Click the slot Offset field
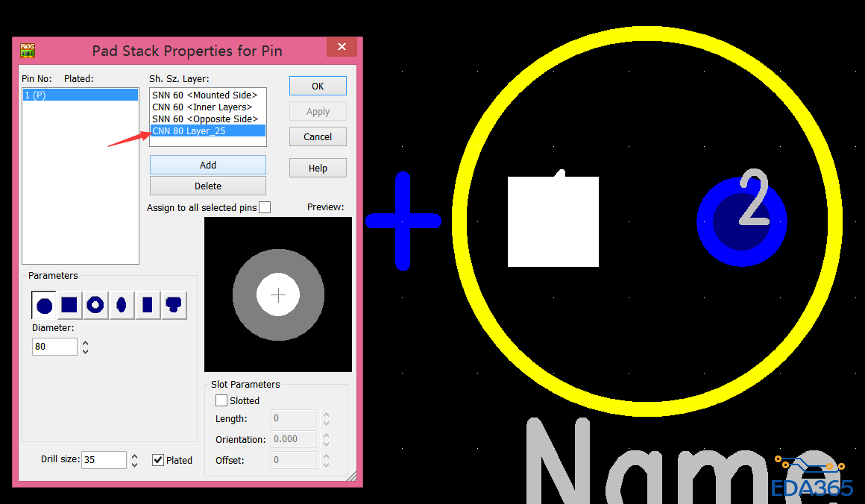 (x=294, y=460)
